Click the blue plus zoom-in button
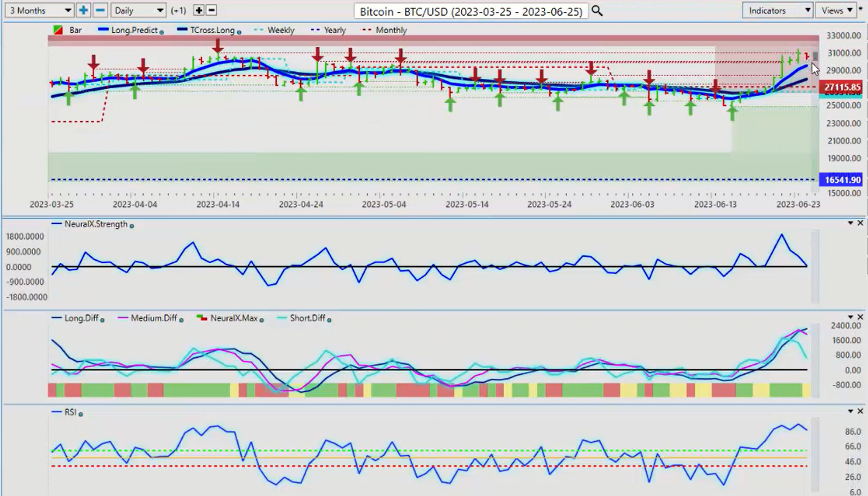Viewport: 868px width, 496px height. pyautogui.click(x=83, y=10)
